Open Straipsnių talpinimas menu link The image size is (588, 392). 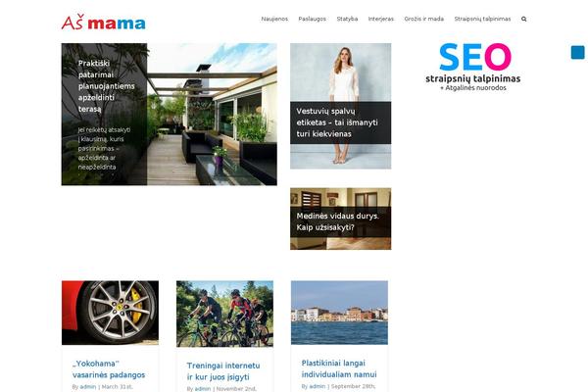(x=482, y=19)
